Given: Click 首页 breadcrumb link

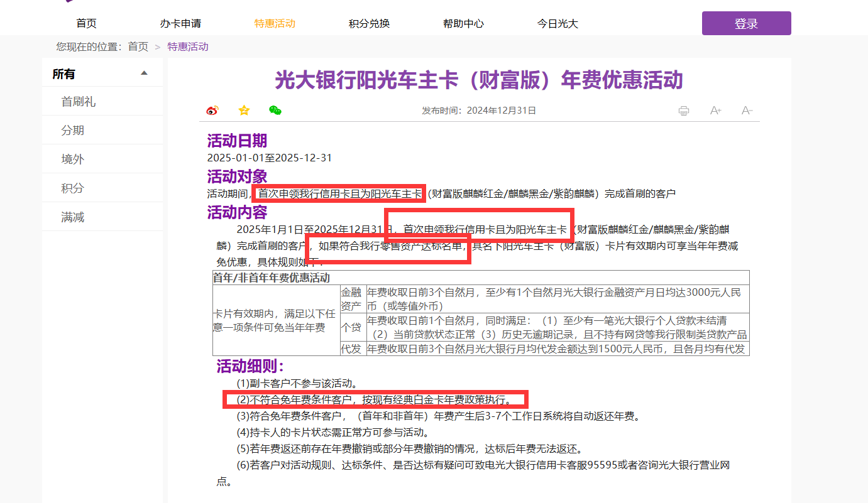Looking at the screenshot, I should (138, 46).
